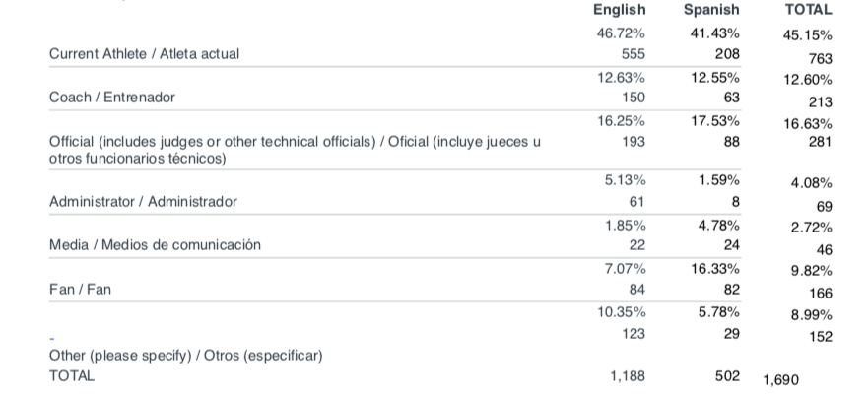This screenshot has height=397, width=868.
Task: Click the 1,188 English total value
Action: point(628,376)
